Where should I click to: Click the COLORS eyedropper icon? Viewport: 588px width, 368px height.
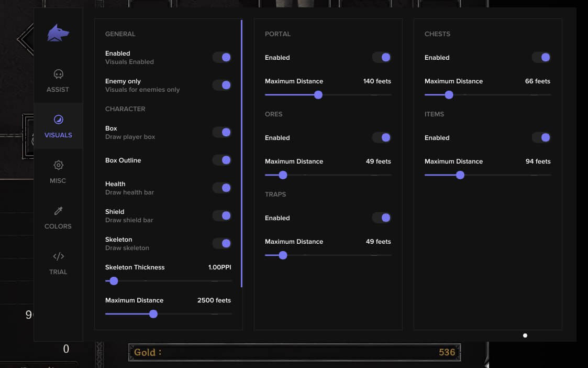coord(58,211)
